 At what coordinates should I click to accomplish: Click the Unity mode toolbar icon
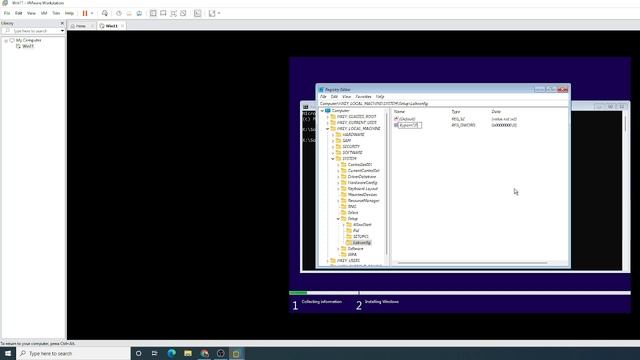click(183, 13)
